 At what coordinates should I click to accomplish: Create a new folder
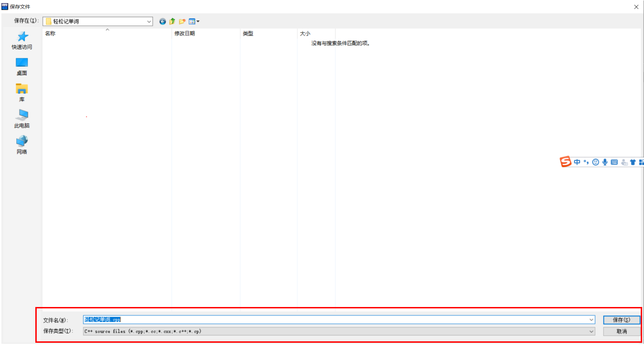(x=182, y=21)
